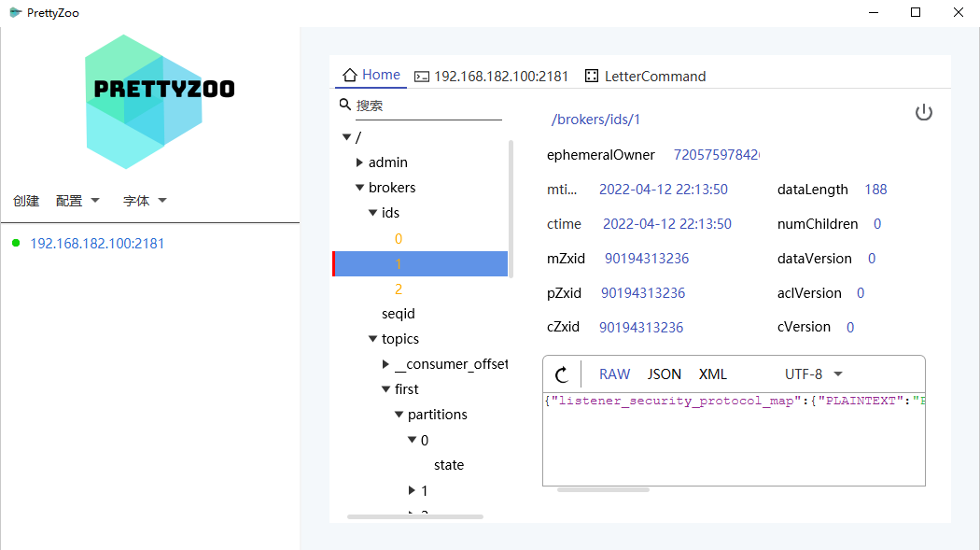Switch data view to RAW
This screenshot has width=980, height=550.
click(614, 374)
